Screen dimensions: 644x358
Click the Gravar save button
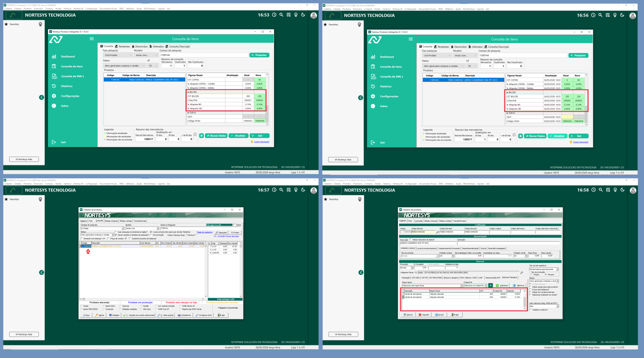(408, 315)
